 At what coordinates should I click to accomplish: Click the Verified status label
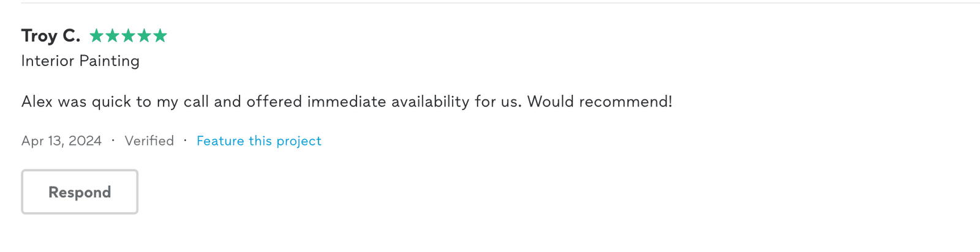click(149, 141)
